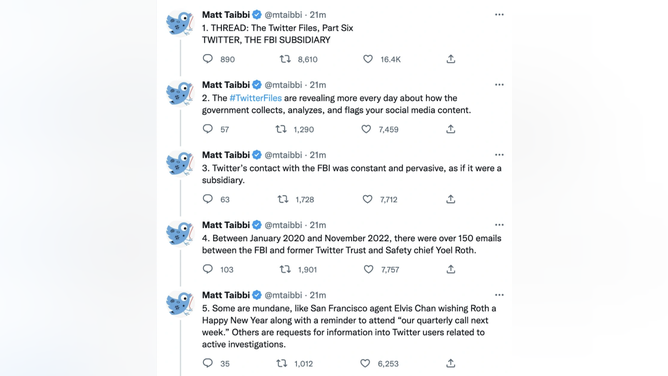Like the tweet with 7,459 likes

tap(366, 129)
